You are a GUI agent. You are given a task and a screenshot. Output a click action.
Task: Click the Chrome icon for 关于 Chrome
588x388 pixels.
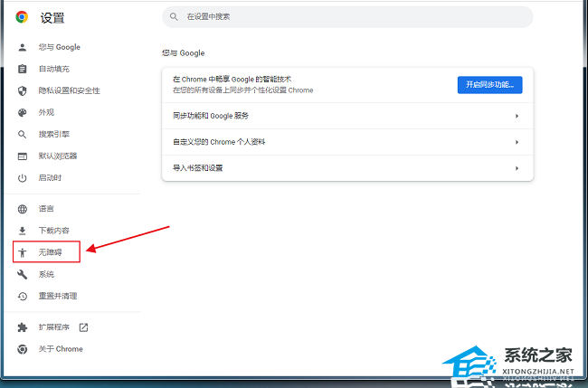(23, 349)
